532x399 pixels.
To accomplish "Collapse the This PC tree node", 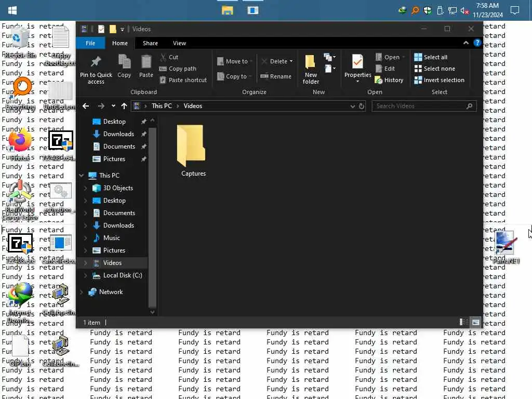I will 82,176.
